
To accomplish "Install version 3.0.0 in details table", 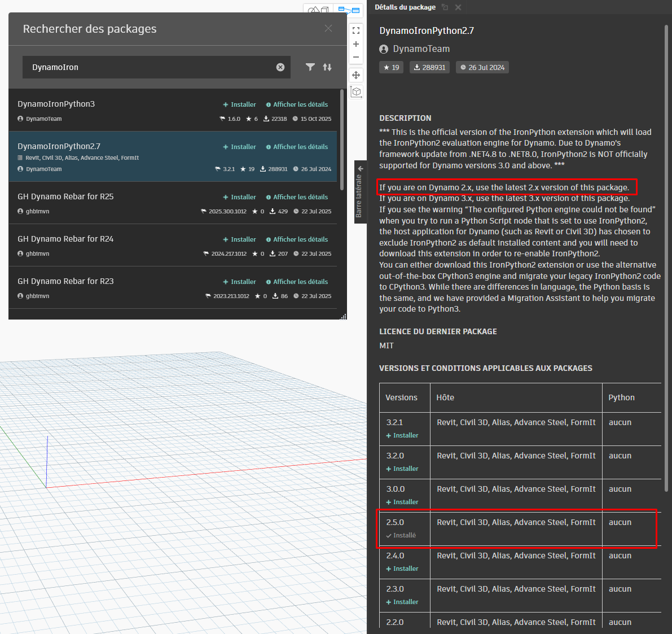I will point(402,502).
